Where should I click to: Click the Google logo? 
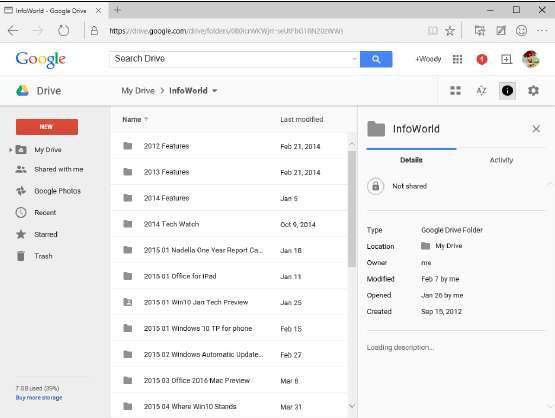click(41, 59)
